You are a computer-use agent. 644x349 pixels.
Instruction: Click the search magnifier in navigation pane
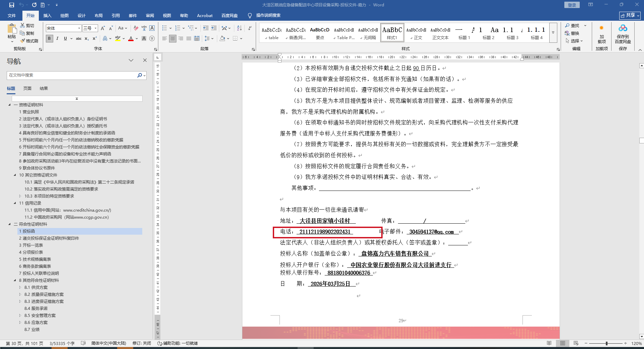[140, 75]
